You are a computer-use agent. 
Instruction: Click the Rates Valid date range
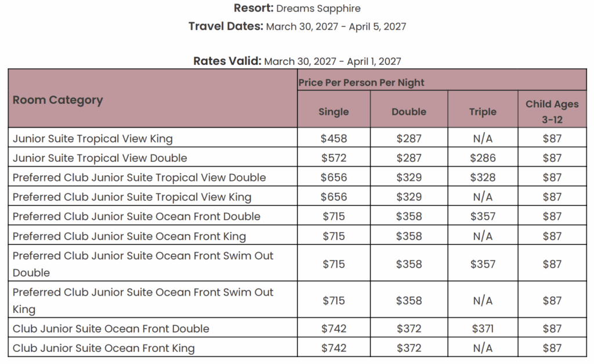coord(332,61)
